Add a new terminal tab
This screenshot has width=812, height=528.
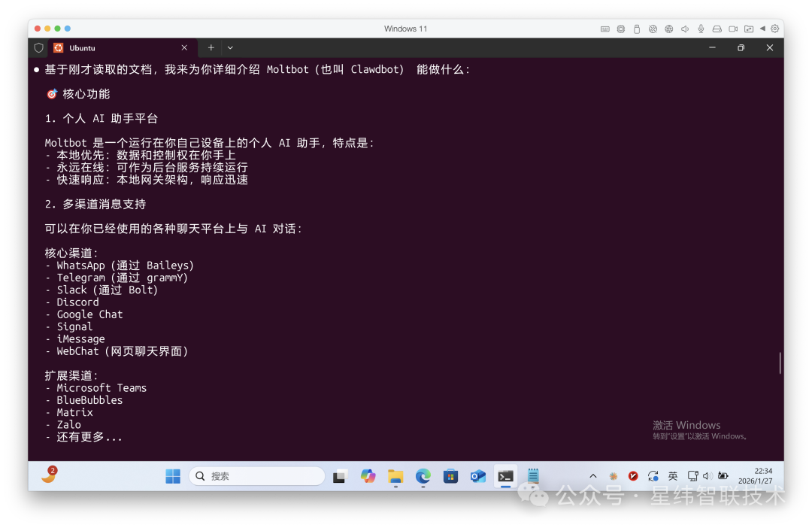click(211, 47)
